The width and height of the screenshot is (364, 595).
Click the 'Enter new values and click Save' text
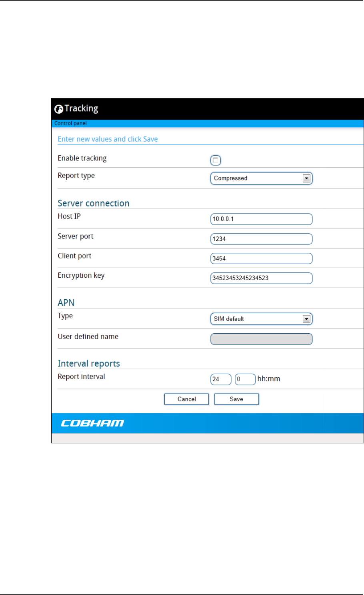point(108,139)
